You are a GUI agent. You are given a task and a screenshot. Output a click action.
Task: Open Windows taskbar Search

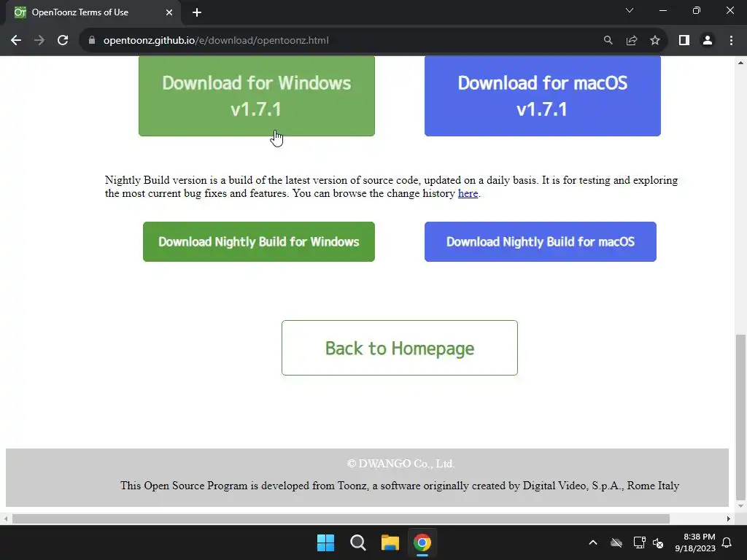pos(357,542)
